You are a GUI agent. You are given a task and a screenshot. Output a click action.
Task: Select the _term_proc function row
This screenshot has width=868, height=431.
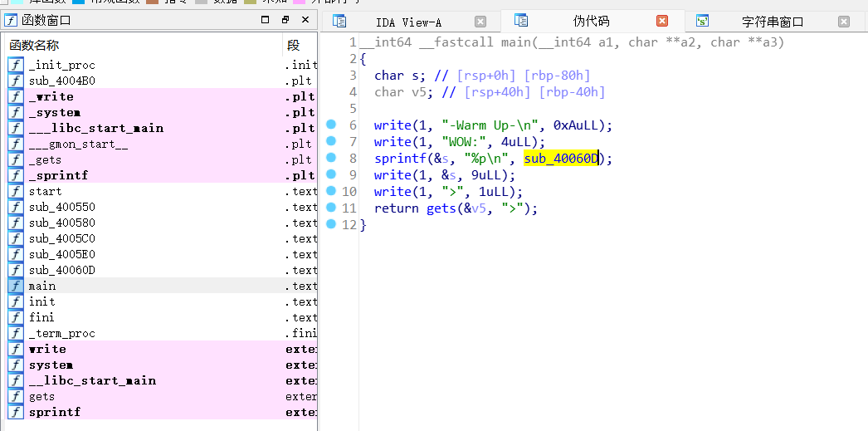162,334
